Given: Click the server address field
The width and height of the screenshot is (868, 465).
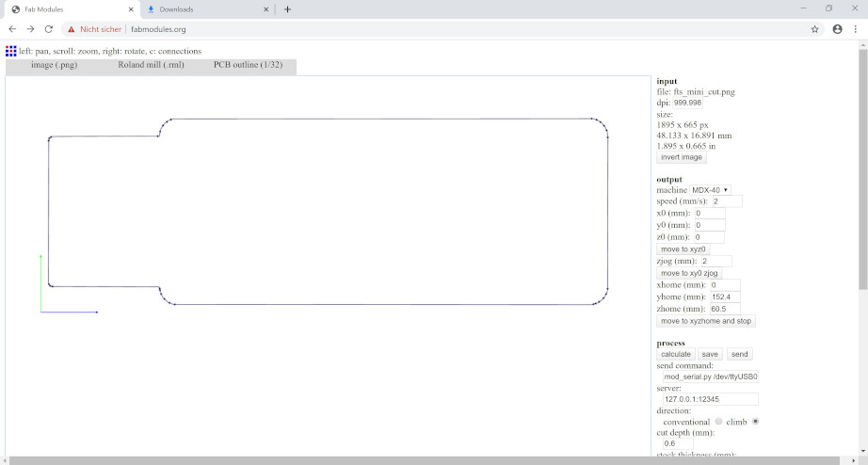Looking at the screenshot, I should (x=711, y=399).
